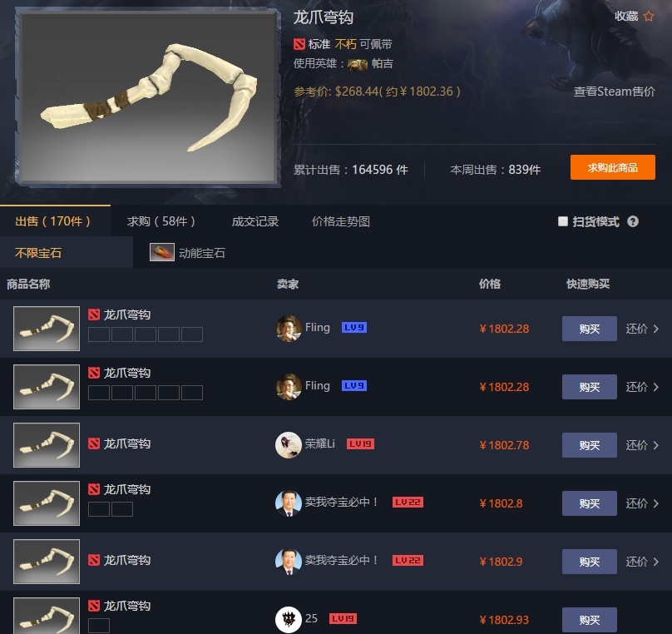Open the 查看Steam售价 link
Image resolution: width=672 pixels, height=634 pixels.
[x=614, y=92]
